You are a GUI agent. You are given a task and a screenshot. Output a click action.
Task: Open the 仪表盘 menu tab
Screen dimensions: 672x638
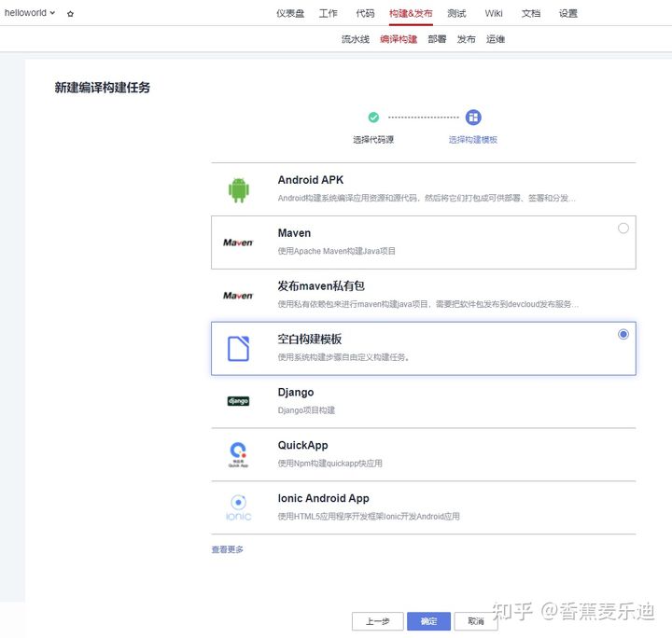click(x=290, y=14)
